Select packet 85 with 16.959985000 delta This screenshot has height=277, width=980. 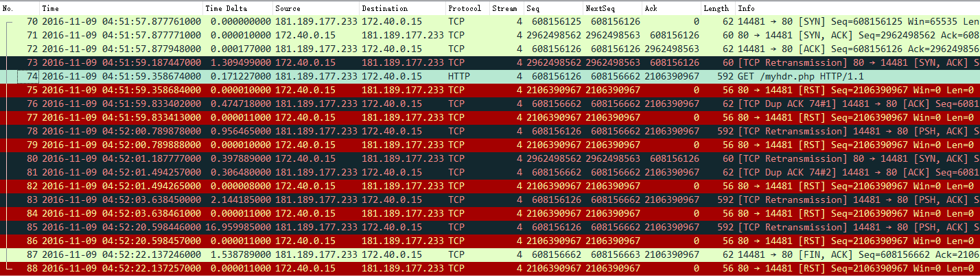pos(490,227)
